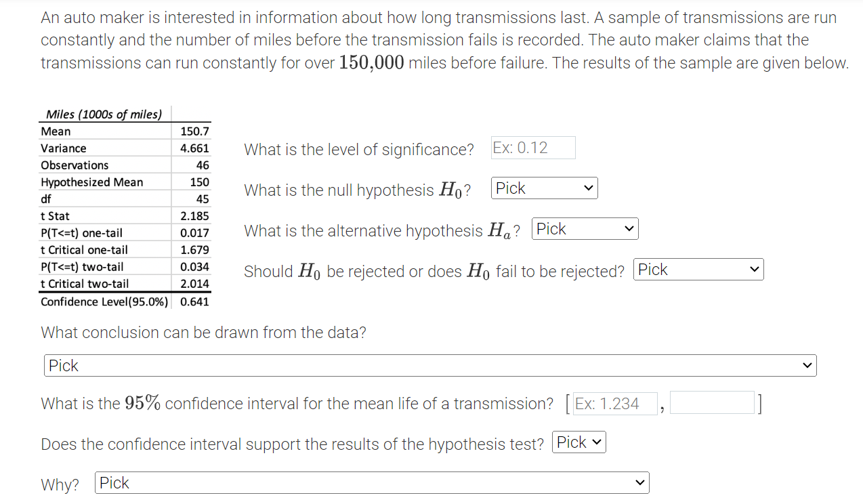Click the confidence interval upper bound field

[x=712, y=403]
